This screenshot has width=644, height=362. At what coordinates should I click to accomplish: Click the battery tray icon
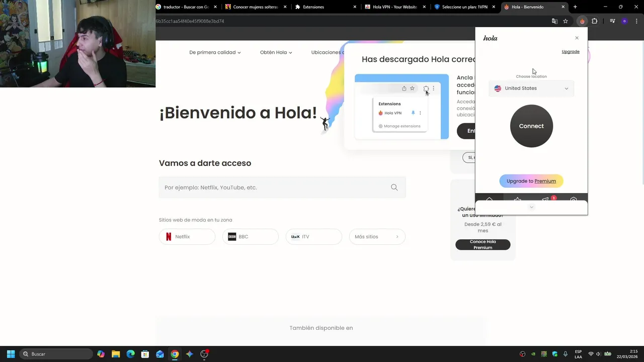pyautogui.click(x=607, y=354)
